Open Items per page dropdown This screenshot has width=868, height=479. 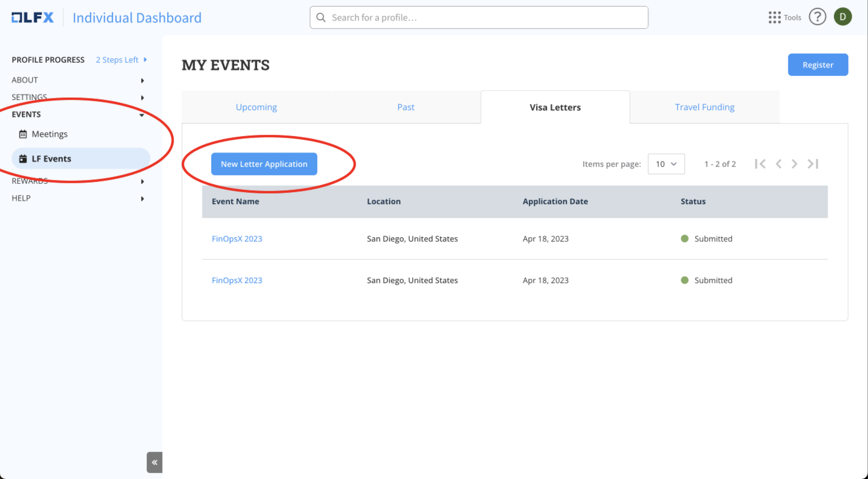tap(666, 164)
